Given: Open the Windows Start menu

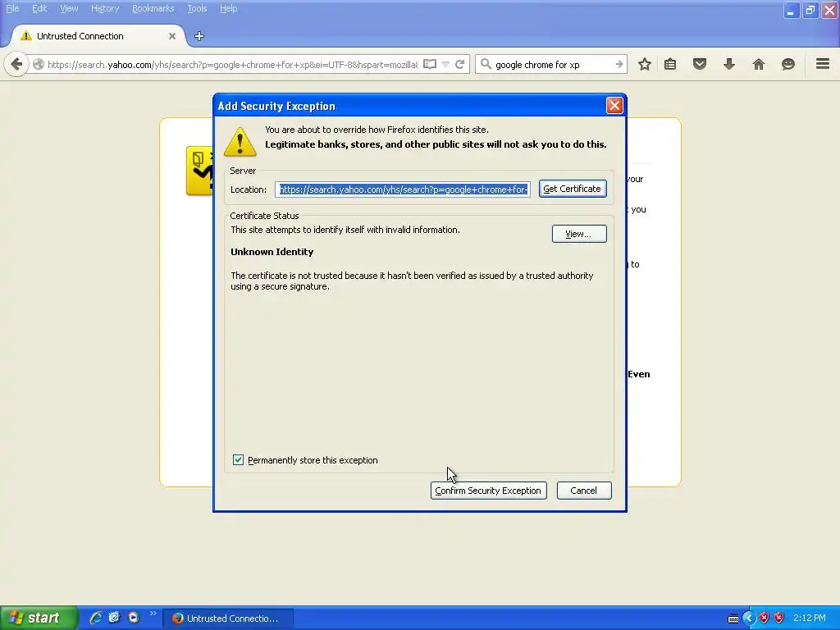Looking at the screenshot, I should 39,618.
